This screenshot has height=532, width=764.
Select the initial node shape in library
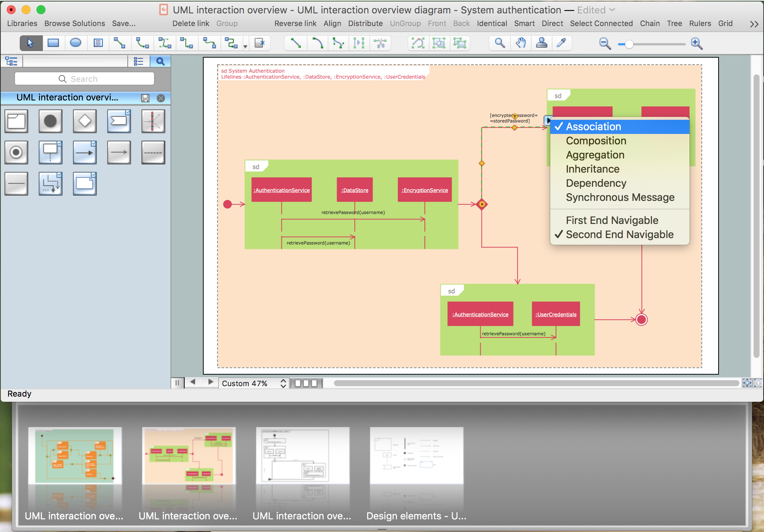click(x=50, y=121)
